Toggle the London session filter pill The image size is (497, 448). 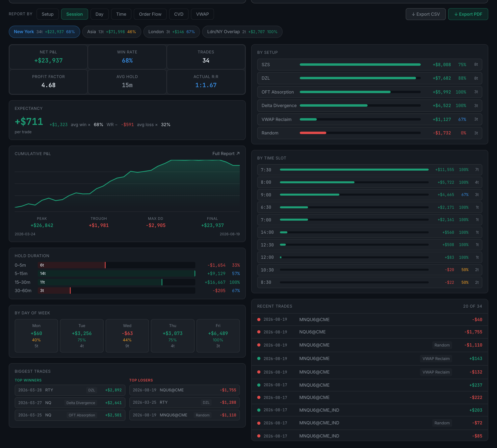(171, 32)
